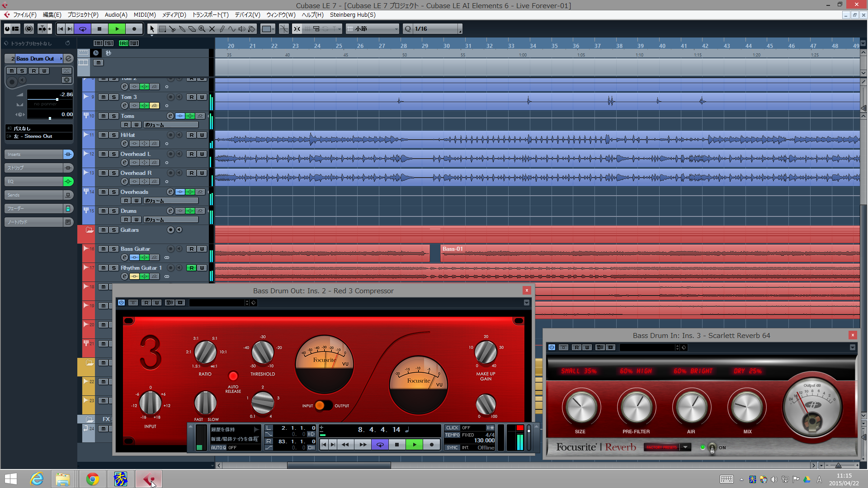Screen dimensions: 868x488
Task: Open edit channel settings for Drums track
Action: click(170, 211)
